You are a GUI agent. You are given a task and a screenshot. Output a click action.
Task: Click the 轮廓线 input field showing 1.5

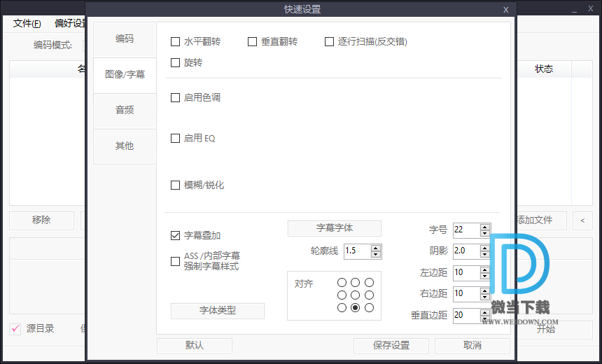tap(358, 251)
